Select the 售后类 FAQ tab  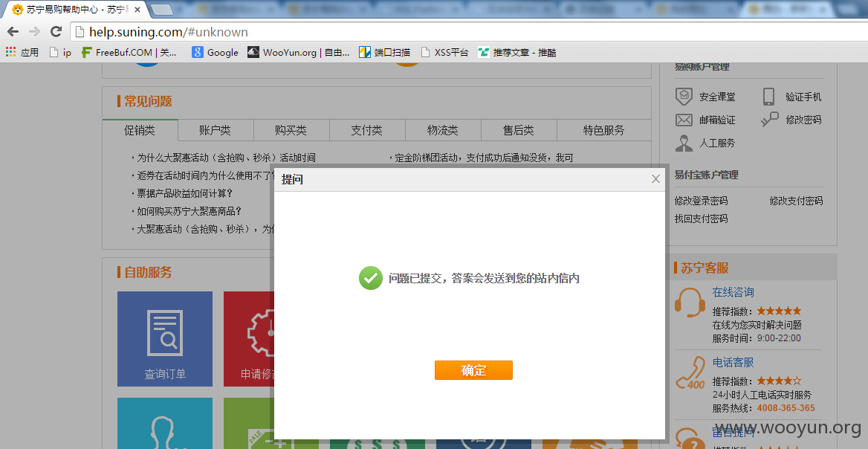pyautogui.click(x=519, y=130)
